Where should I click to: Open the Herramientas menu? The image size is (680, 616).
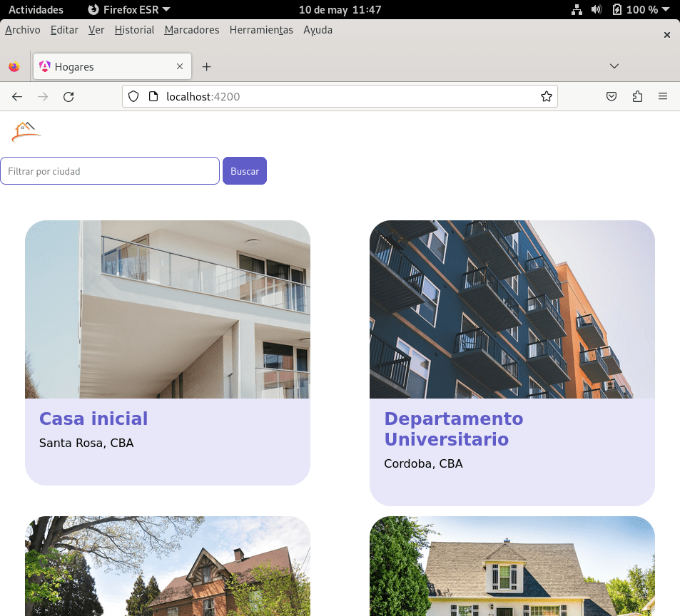coord(261,30)
